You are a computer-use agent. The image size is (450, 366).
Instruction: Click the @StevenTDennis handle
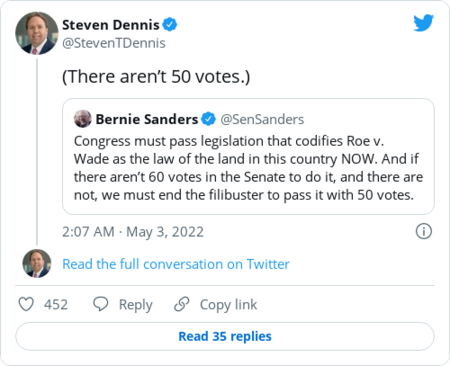point(114,43)
